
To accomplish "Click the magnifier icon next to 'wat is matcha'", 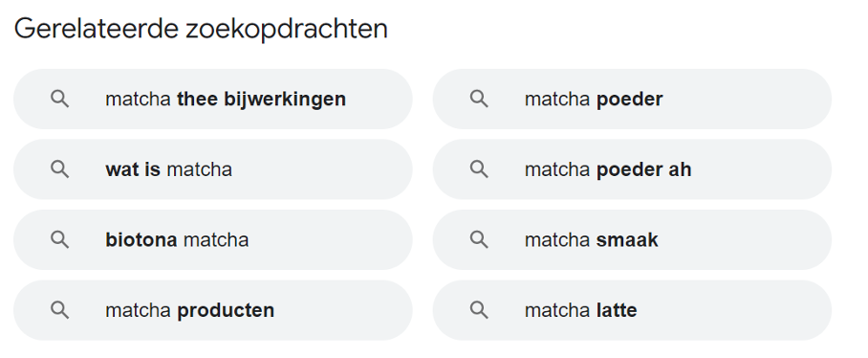I will 60,169.
